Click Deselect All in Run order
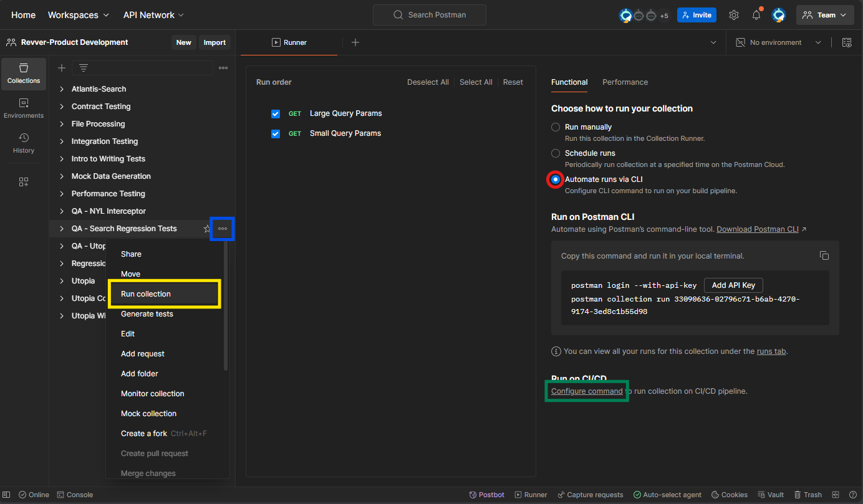863x504 pixels. pyautogui.click(x=428, y=82)
